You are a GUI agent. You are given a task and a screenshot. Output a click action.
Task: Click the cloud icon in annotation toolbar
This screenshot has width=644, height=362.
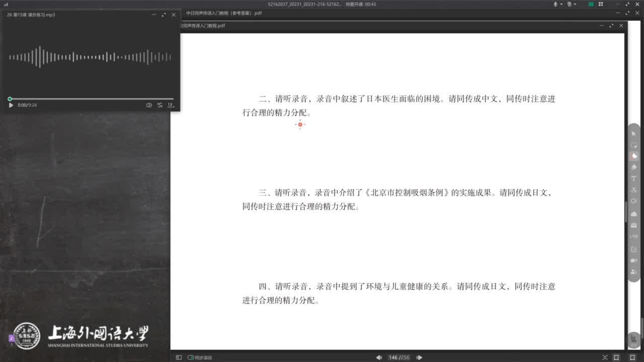click(634, 214)
